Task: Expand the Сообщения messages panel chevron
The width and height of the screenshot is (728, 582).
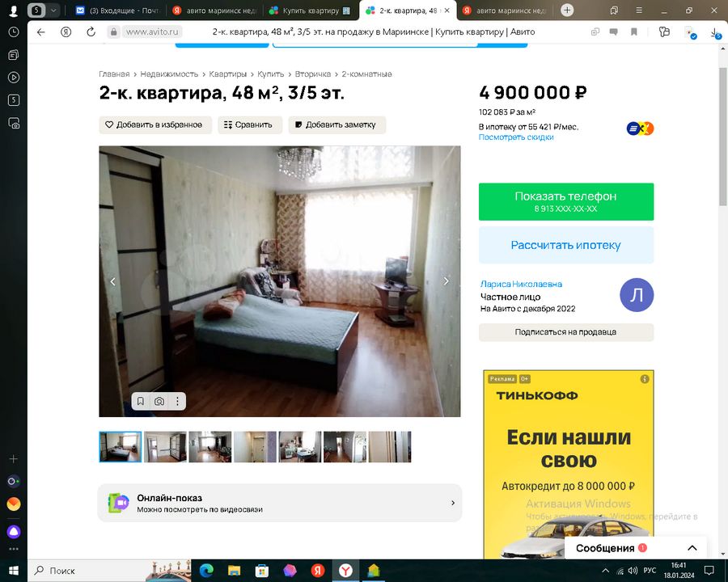Action: 692,548
